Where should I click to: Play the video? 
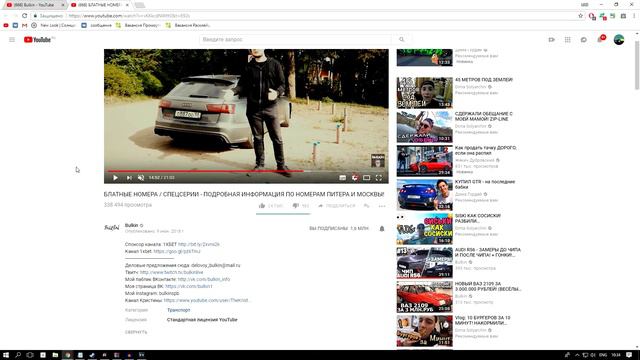pyautogui.click(x=115, y=178)
